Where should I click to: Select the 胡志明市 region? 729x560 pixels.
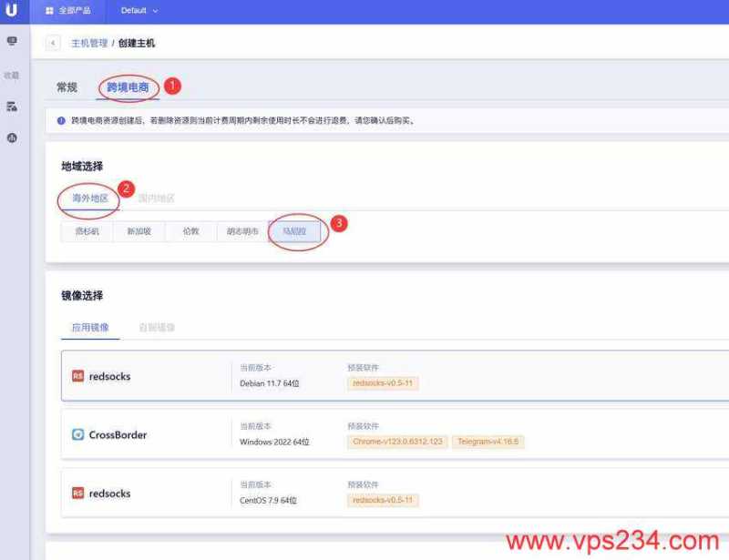(x=241, y=231)
